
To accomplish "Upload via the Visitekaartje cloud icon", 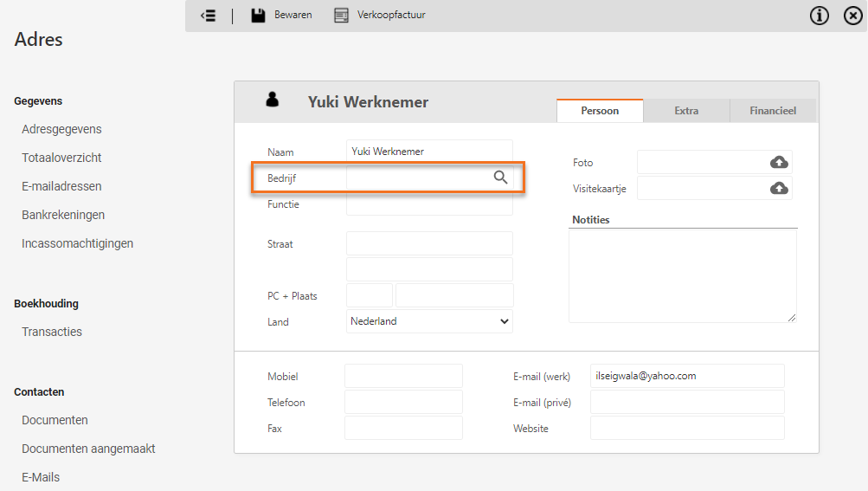I will coord(779,189).
